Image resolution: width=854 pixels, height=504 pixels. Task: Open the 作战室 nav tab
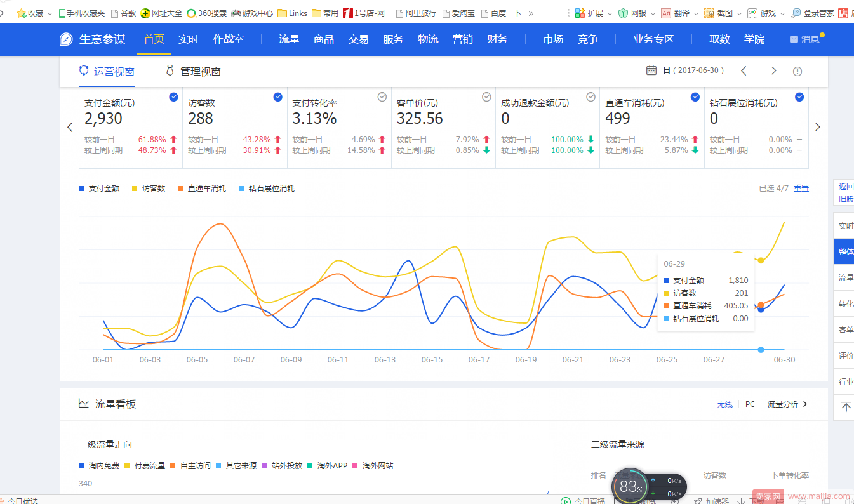click(229, 39)
